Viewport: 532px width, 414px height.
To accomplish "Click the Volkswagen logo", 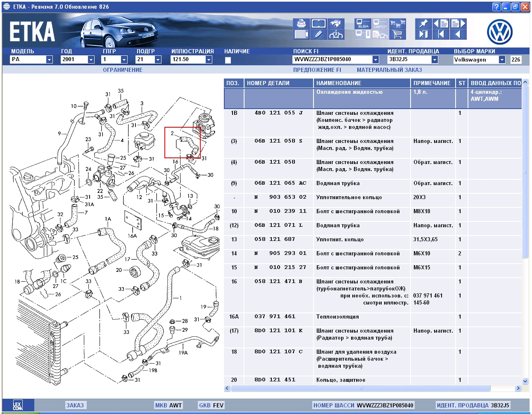I will pos(499,31).
